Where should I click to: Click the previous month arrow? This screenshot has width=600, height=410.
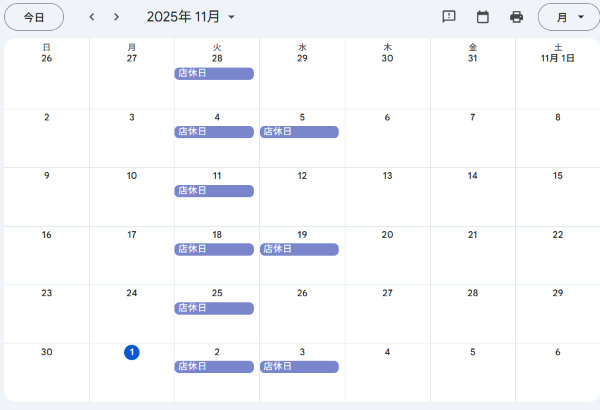tap(92, 17)
